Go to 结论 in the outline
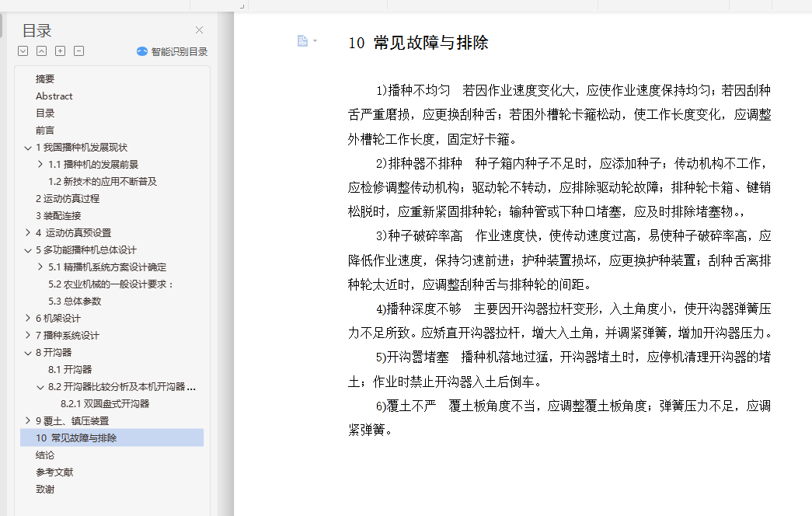The height and width of the screenshot is (516, 812). (45, 455)
